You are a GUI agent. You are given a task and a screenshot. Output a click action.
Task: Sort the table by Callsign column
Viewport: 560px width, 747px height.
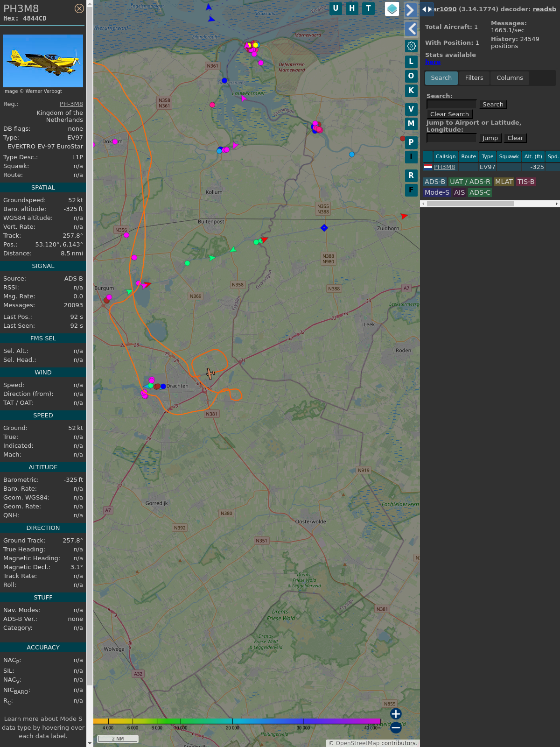pos(445,157)
